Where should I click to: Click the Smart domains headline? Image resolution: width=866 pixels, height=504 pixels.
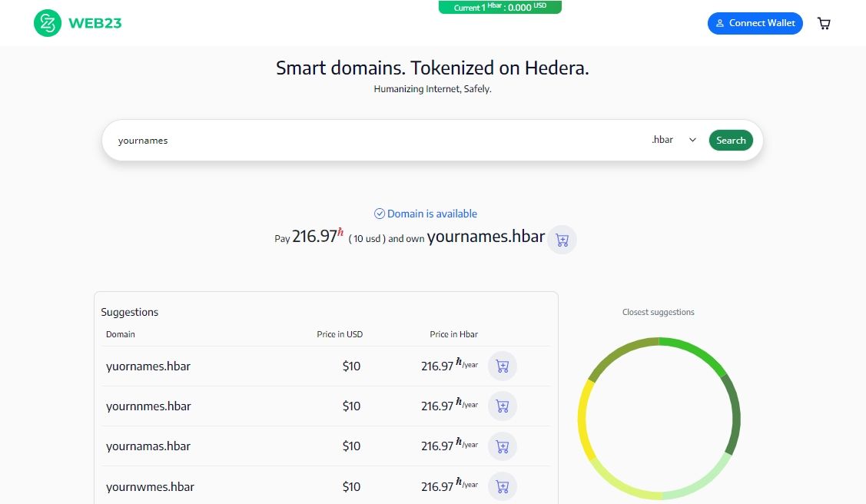click(433, 68)
